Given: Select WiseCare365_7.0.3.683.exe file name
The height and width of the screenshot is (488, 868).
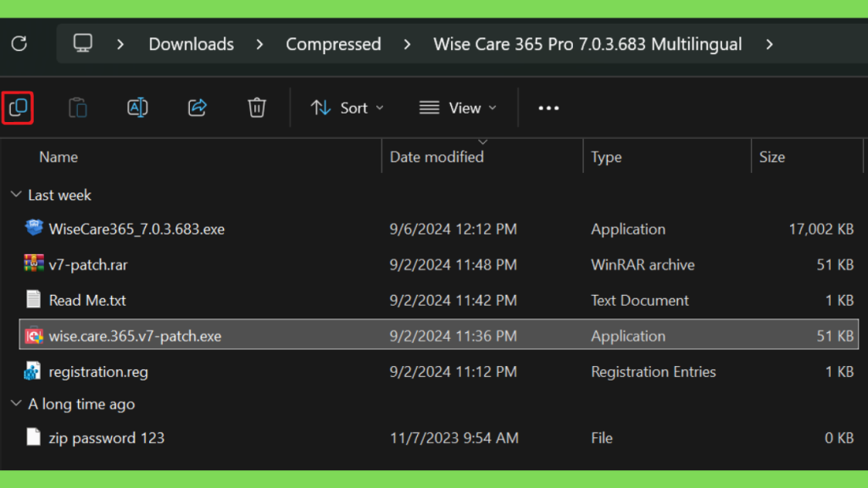Looking at the screenshot, I should click(x=136, y=229).
